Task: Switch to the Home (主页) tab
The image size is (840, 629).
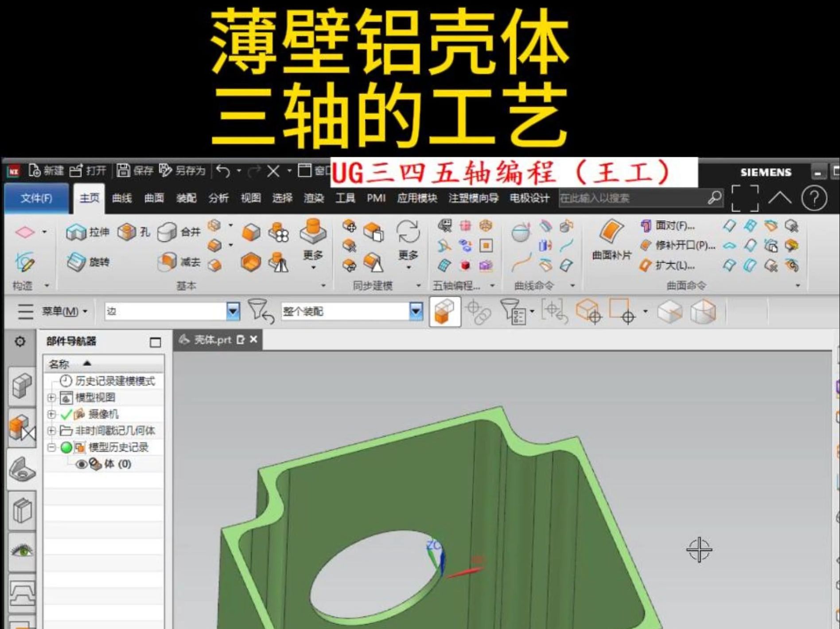Action: [x=89, y=198]
